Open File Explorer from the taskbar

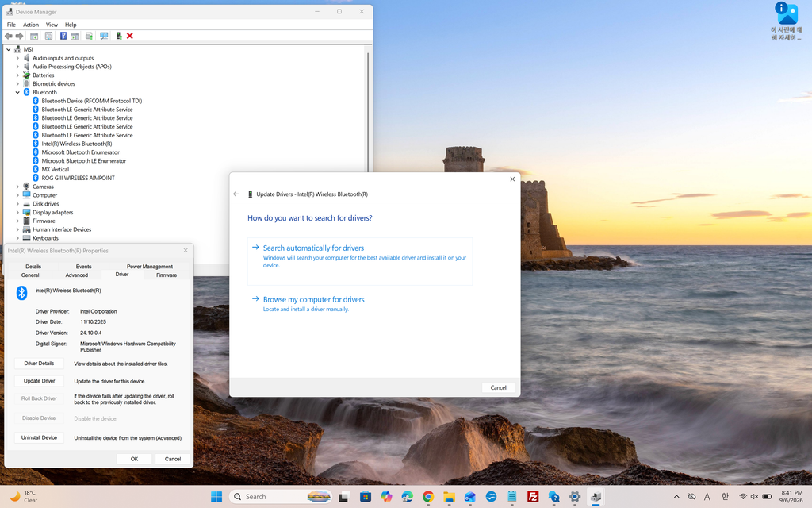pyautogui.click(x=449, y=497)
